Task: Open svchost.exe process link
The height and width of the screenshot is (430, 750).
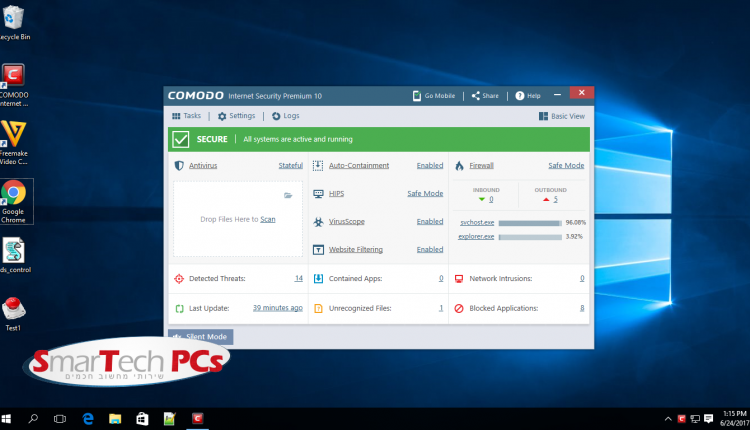Action: 477,222
